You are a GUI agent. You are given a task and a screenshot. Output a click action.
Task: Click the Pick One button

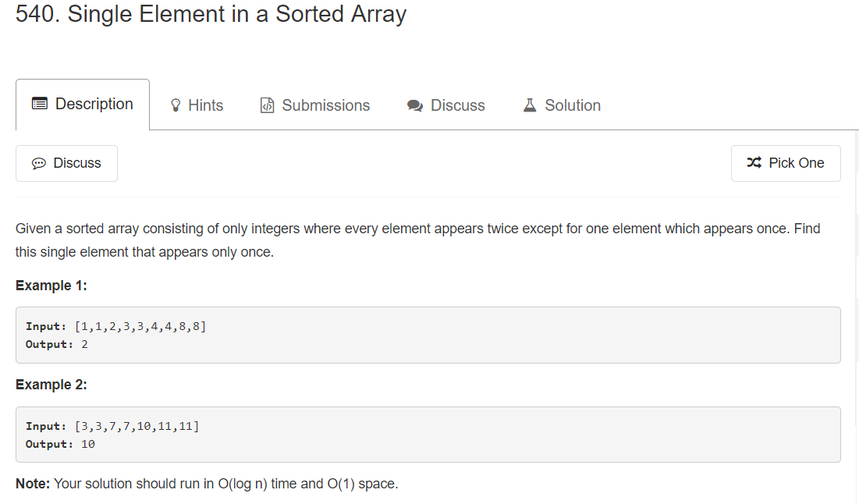tap(786, 163)
